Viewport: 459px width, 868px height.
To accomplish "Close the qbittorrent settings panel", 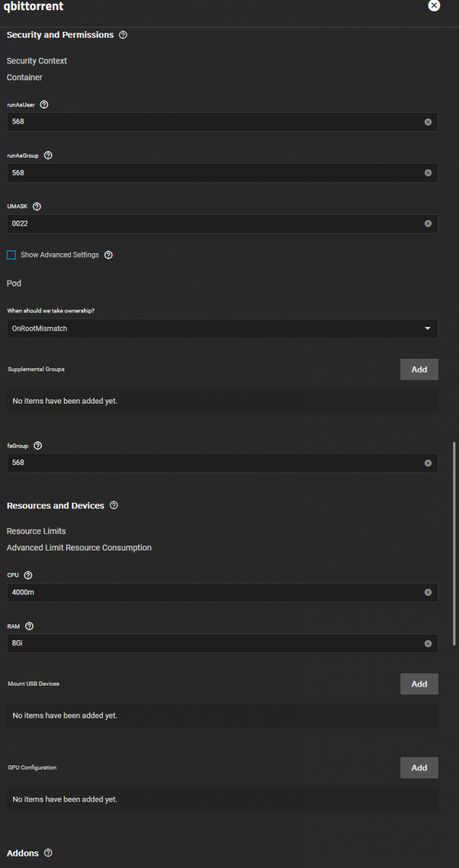I will coord(434,6).
